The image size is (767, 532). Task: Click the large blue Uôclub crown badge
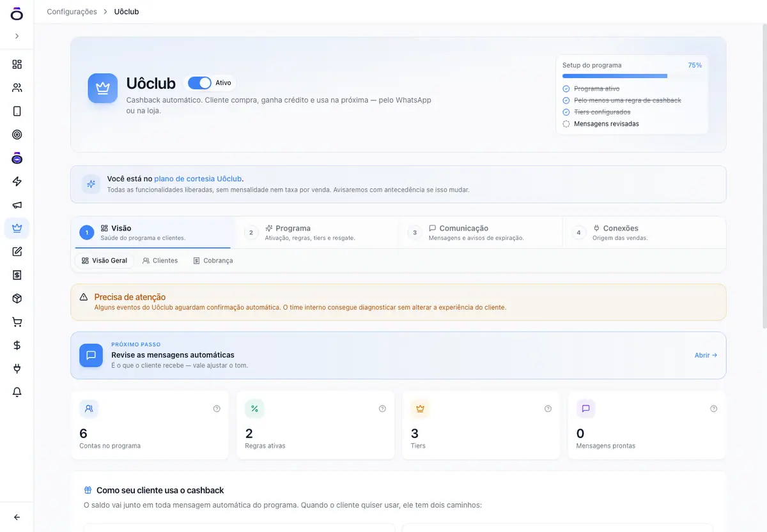tap(103, 88)
